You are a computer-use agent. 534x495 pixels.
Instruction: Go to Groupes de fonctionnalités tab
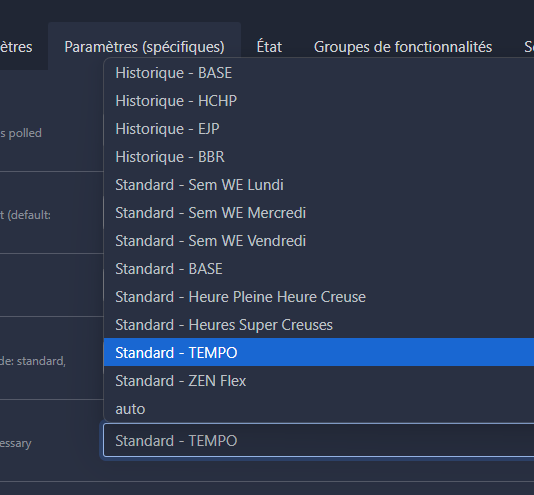point(403,47)
